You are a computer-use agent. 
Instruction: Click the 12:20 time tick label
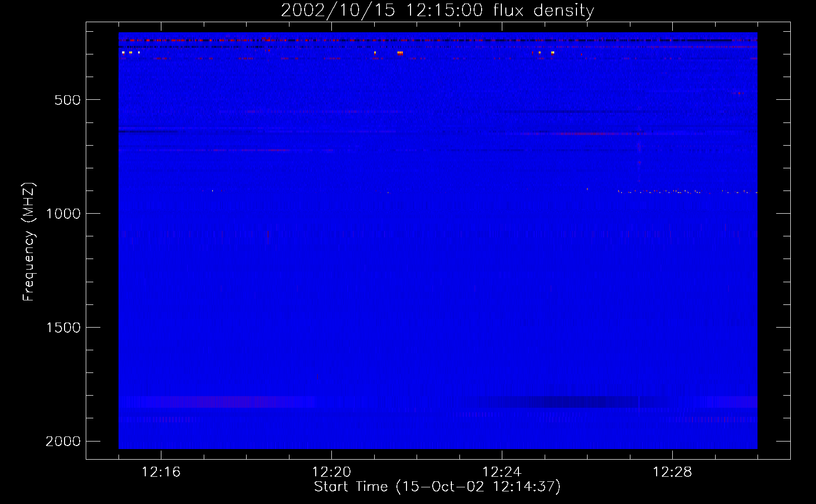(x=331, y=472)
